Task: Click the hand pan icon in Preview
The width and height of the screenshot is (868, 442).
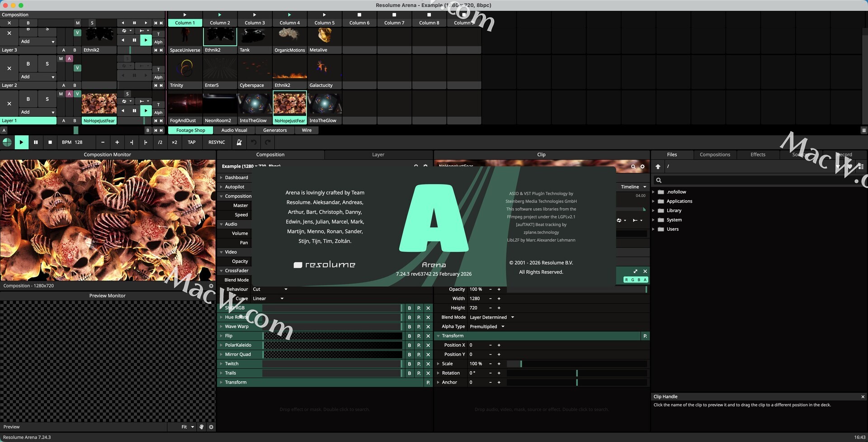Action: [202, 427]
